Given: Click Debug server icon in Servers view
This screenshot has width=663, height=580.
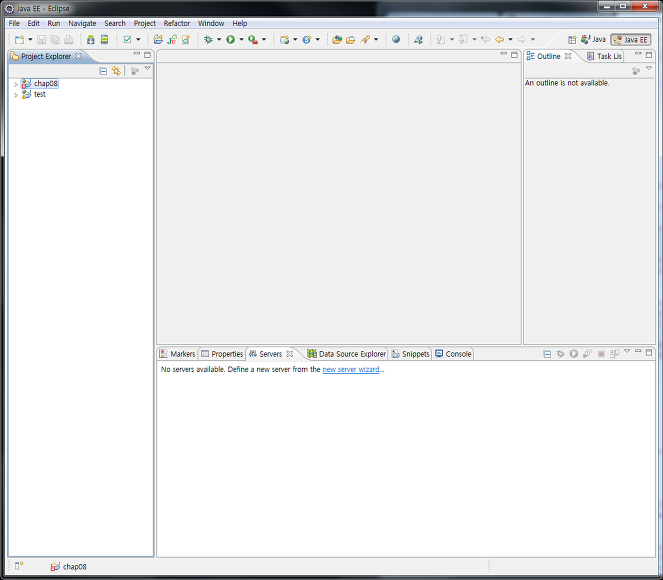Looking at the screenshot, I should 560,354.
